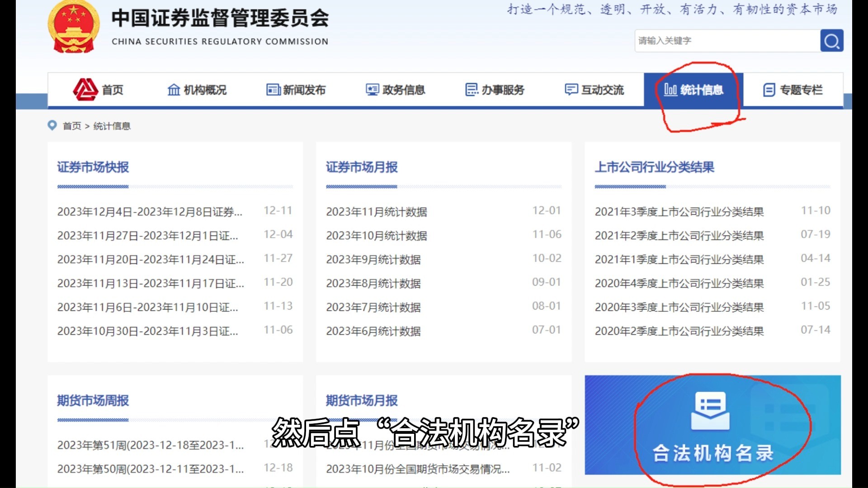Open 2023年10月统计数据 monthly report
This screenshot has width=868, height=488.
(x=377, y=235)
